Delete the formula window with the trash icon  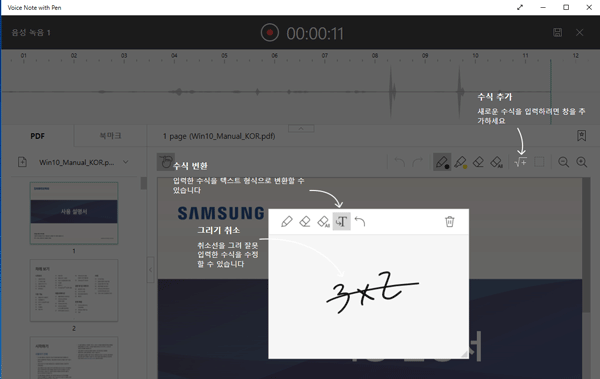coord(450,221)
